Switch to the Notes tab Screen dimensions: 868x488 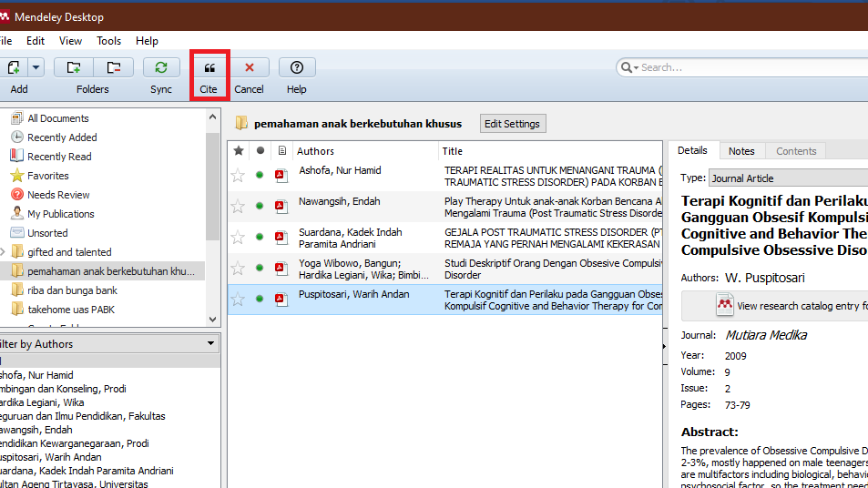point(741,151)
